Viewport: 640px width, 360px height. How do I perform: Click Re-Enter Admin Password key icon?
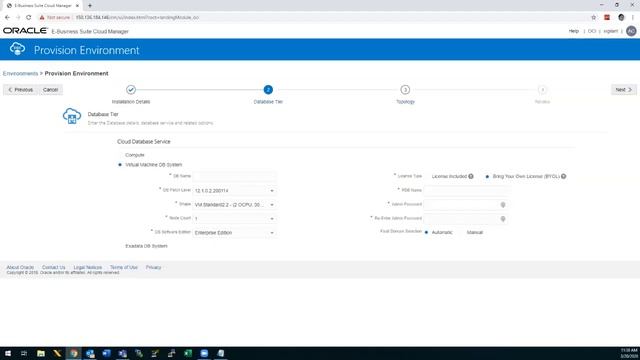(x=503, y=219)
